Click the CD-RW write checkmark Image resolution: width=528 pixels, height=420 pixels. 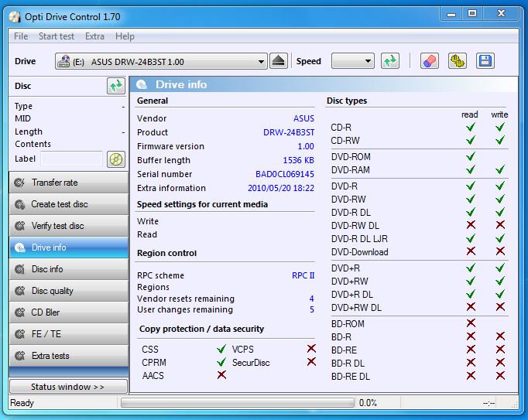(500, 140)
